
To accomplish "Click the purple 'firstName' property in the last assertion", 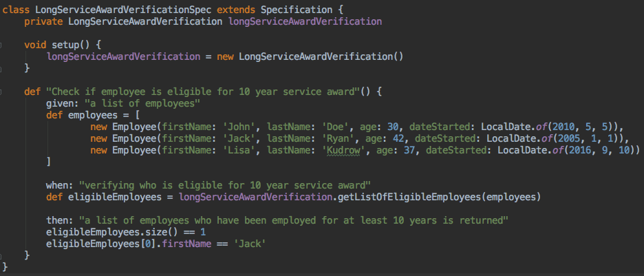I will pyautogui.click(x=186, y=244).
